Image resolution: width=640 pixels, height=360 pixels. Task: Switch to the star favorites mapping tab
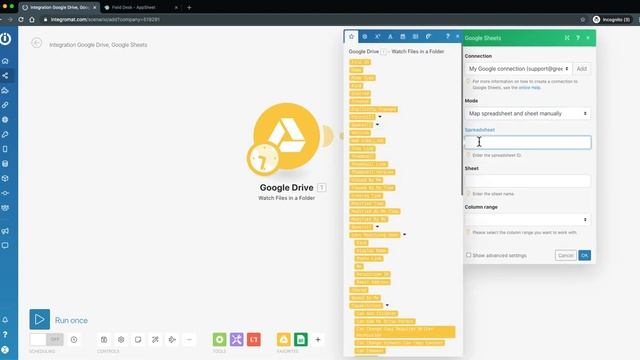pyautogui.click(x=351, y=36)
